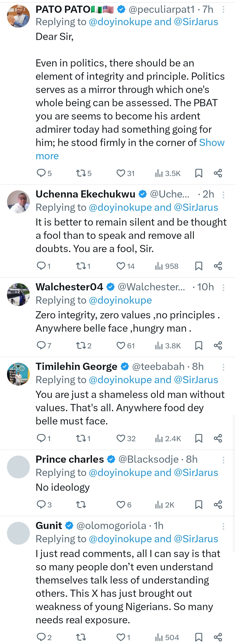The image size is (235, 644).
Task: Repost Prince charles's 'No ideology' reply
Action: 81,505
